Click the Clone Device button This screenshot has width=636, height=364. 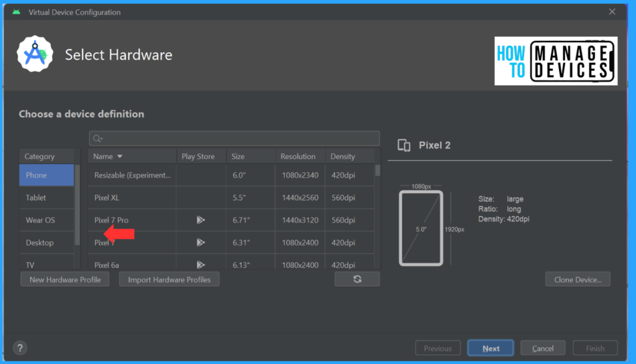578,279
